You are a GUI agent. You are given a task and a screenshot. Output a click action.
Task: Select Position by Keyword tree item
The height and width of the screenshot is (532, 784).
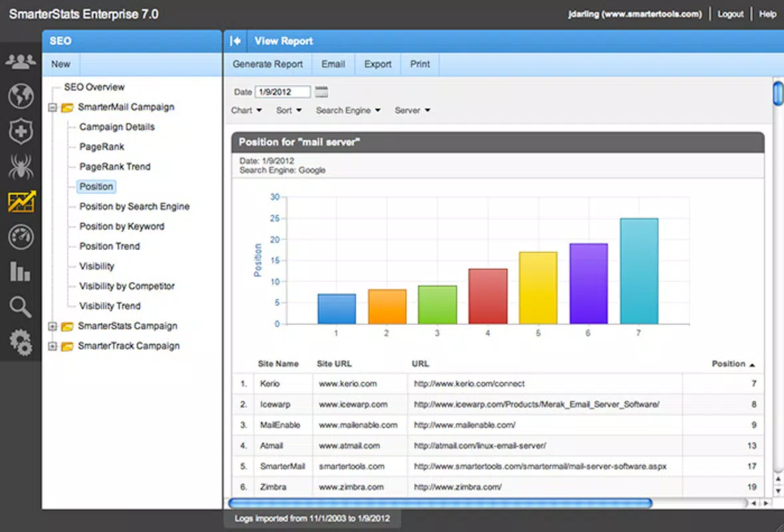pyautogui.click(x=122, y=227)
